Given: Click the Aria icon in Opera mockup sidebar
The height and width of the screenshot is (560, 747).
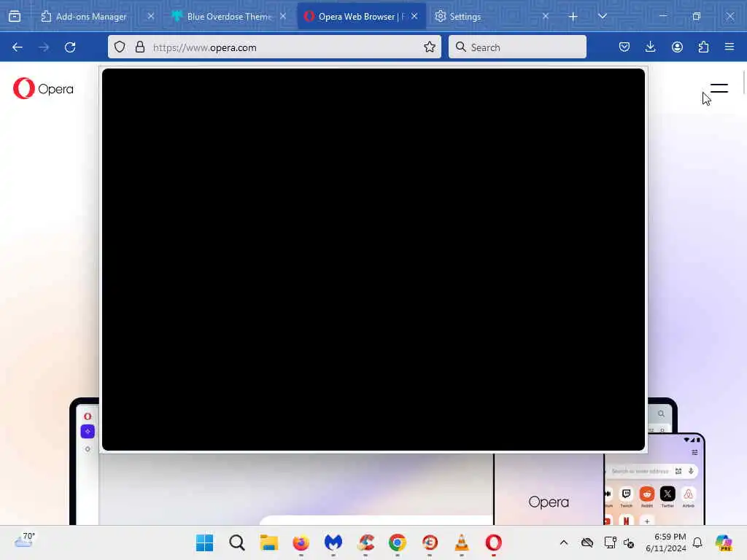Looking at the screenshot, I should click(x=88, y=432).
